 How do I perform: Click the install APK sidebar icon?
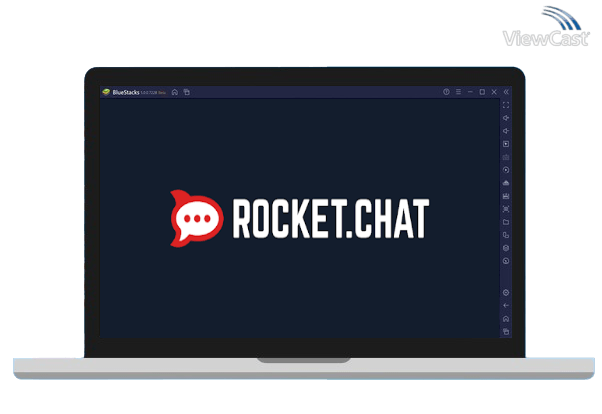coord(506,183)
